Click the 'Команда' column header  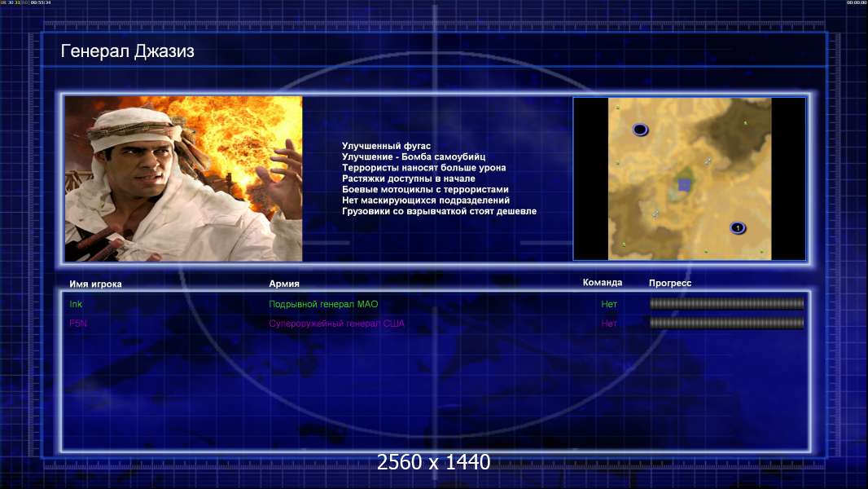point(603,283)
